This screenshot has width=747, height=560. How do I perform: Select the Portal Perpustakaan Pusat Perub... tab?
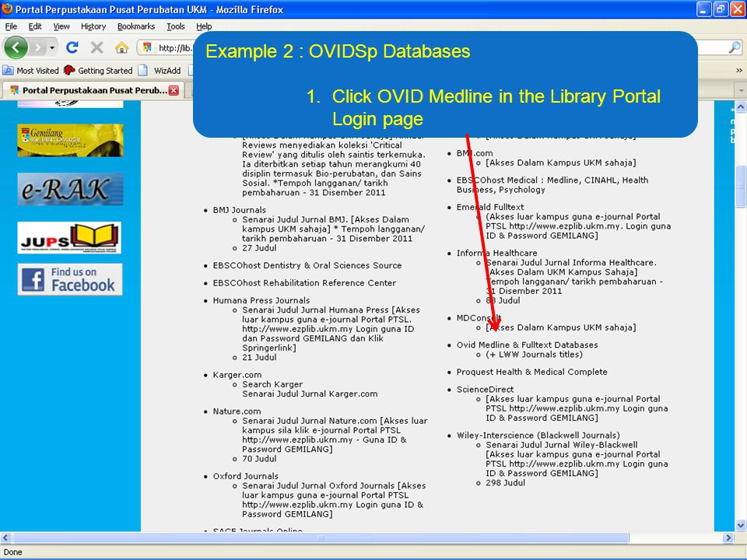click(x=93, y=90)
